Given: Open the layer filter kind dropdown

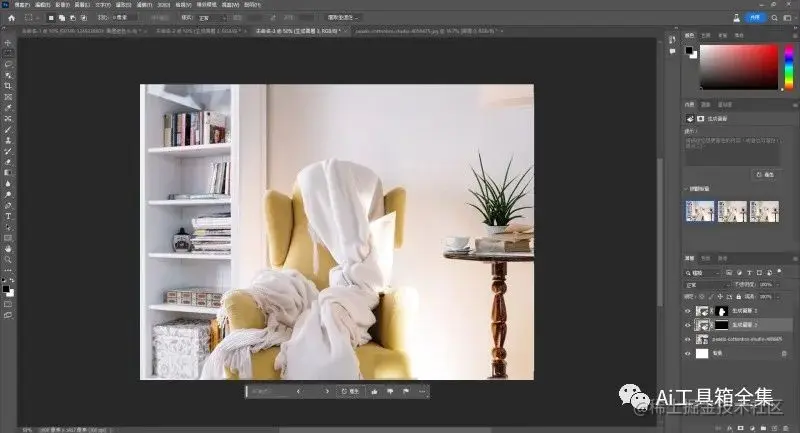Looking at the screenshot, I should pos(703,273).
